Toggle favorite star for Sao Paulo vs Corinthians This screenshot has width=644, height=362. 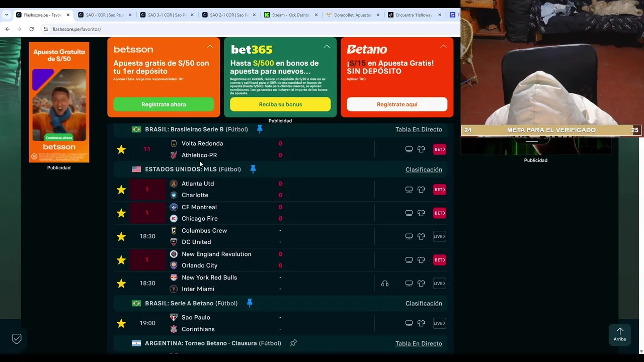coord(121,323)
